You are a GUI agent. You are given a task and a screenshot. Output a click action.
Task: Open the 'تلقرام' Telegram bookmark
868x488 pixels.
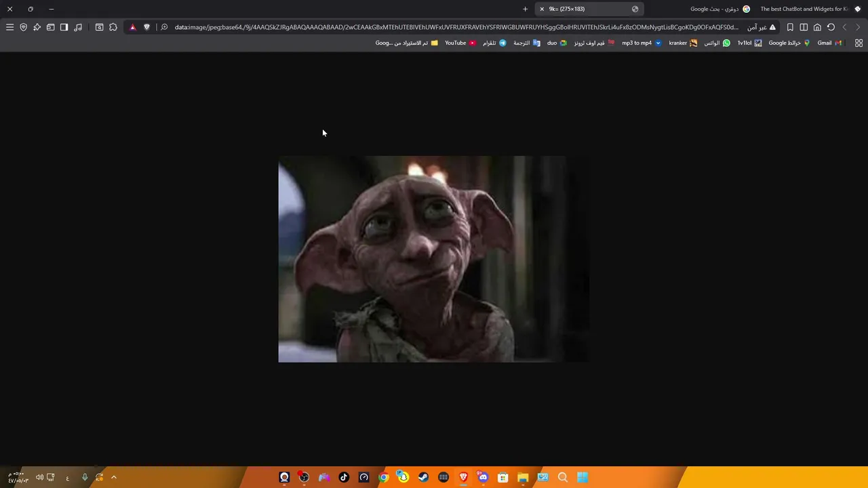pos(494,43)
